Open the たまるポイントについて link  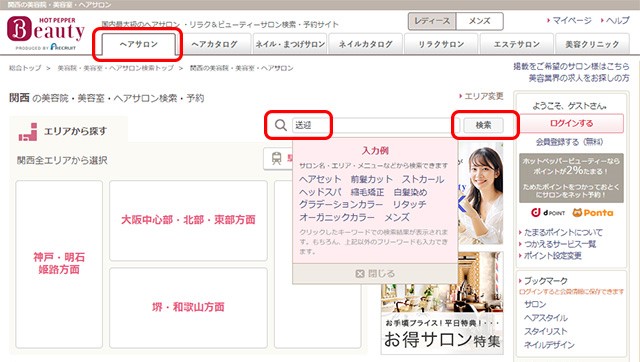(x=563, y=232)
